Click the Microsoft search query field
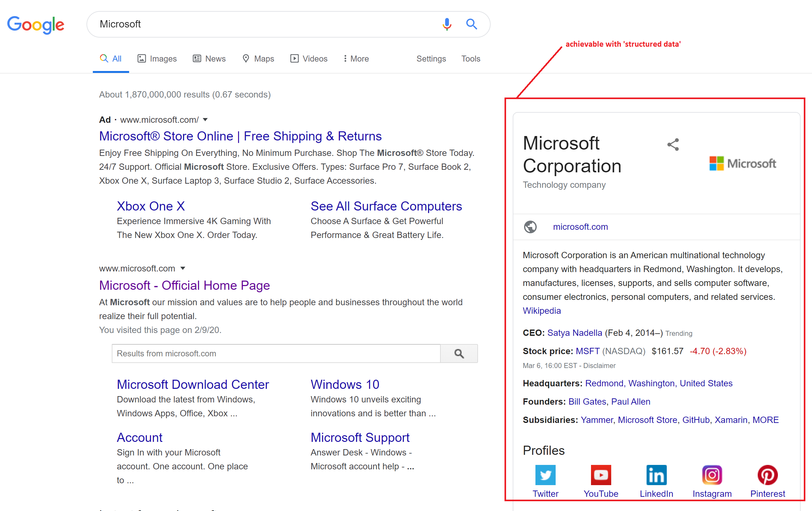Viewport: 812px width, 511px height. 263,24
